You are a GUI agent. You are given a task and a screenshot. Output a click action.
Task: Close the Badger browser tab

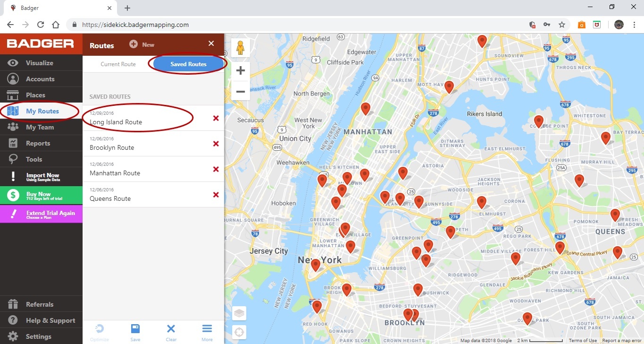(109, 8)
